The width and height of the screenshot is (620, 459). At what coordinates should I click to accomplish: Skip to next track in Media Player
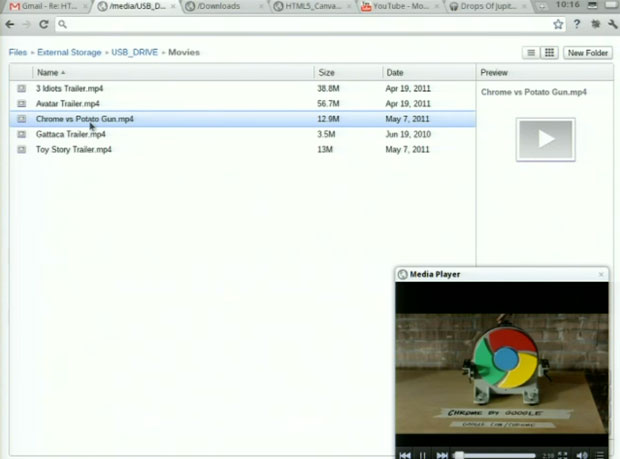[442, 455]
